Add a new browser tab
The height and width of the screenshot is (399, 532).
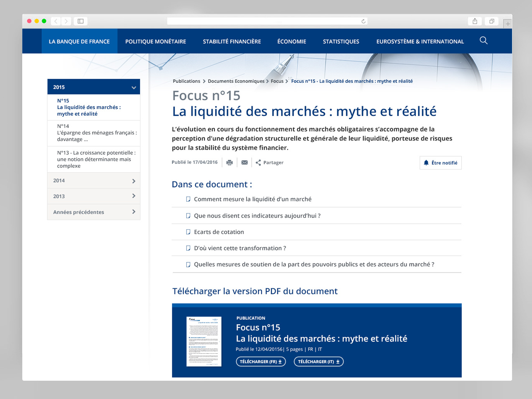pos(508,24)
